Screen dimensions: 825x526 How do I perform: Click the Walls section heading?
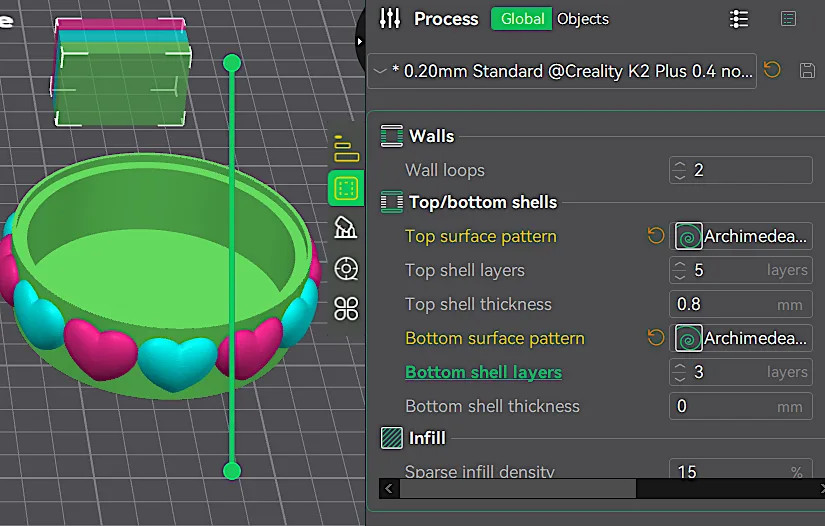(x=431, y=136)
